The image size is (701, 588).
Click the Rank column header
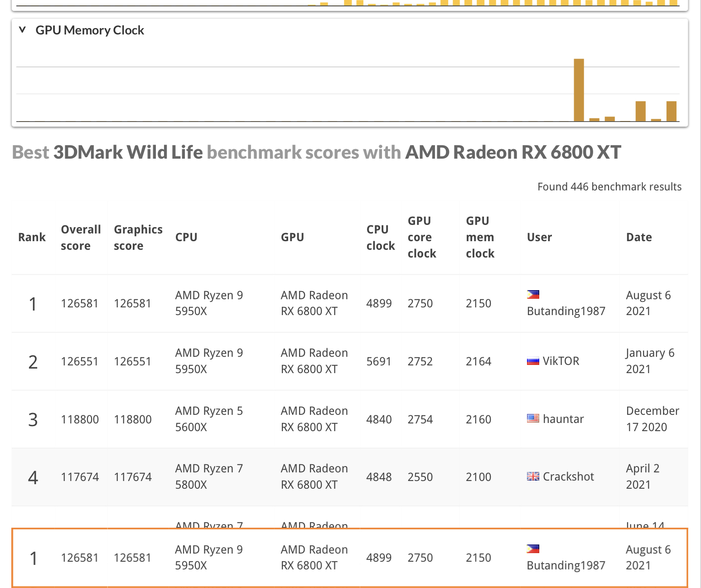point(32,237)
